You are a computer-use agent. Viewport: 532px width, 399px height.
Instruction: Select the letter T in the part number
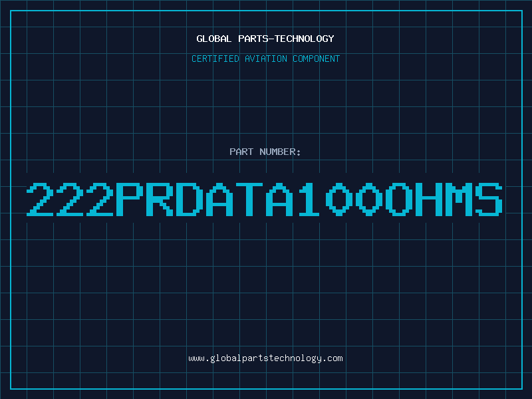tap(249, 199)
